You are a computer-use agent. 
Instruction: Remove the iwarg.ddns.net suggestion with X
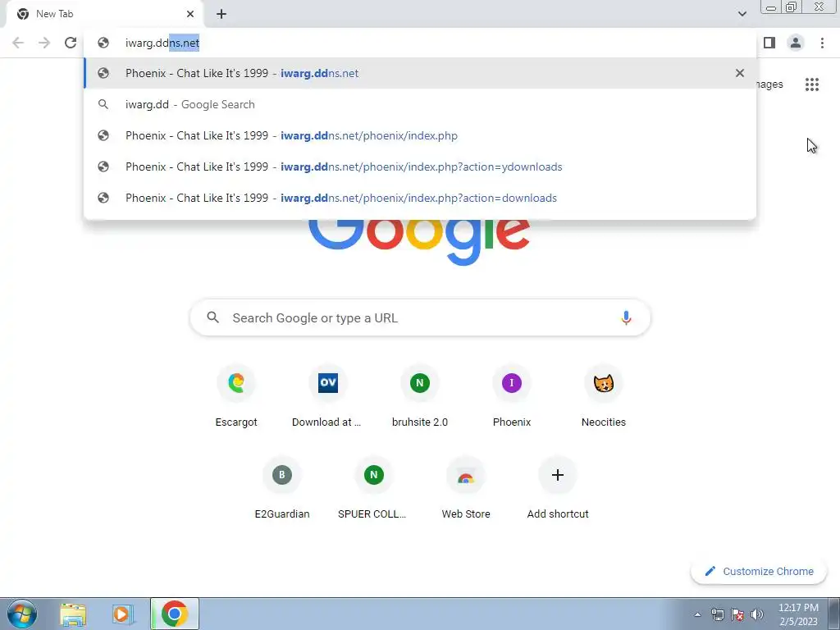point(740,73)
